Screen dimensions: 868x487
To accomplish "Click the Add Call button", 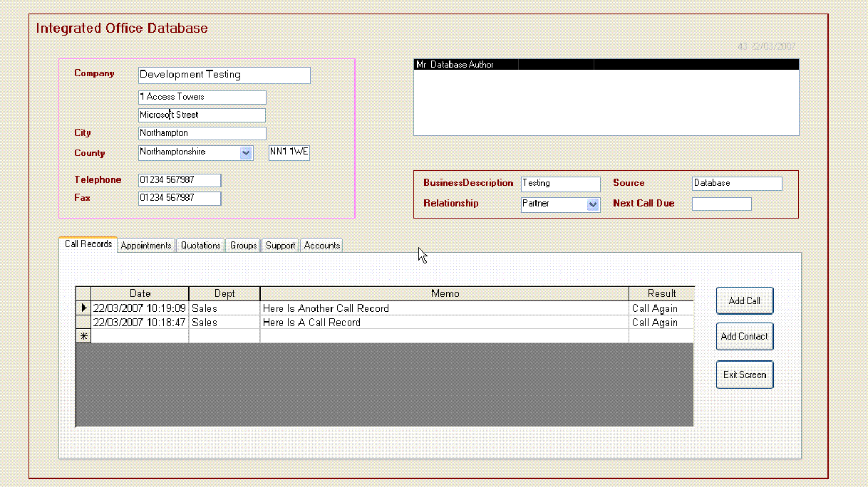I will pos(744,301).
